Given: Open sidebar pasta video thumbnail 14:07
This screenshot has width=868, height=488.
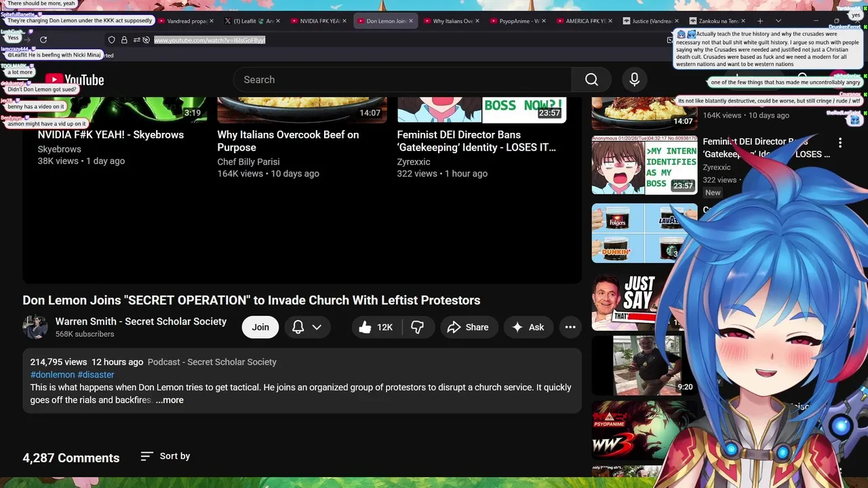Looking at the screenshot, I should 644,113.
